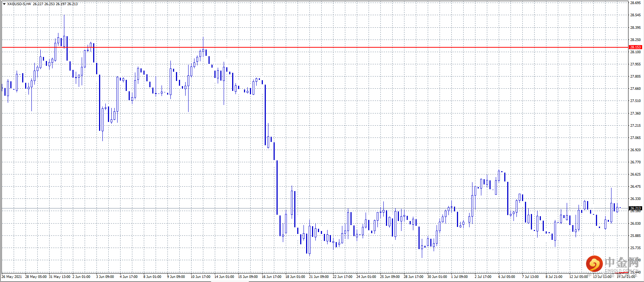Click the "30 Jun 01:00" time label
This screenshot has width=644, height=282.
pos(437,277)
